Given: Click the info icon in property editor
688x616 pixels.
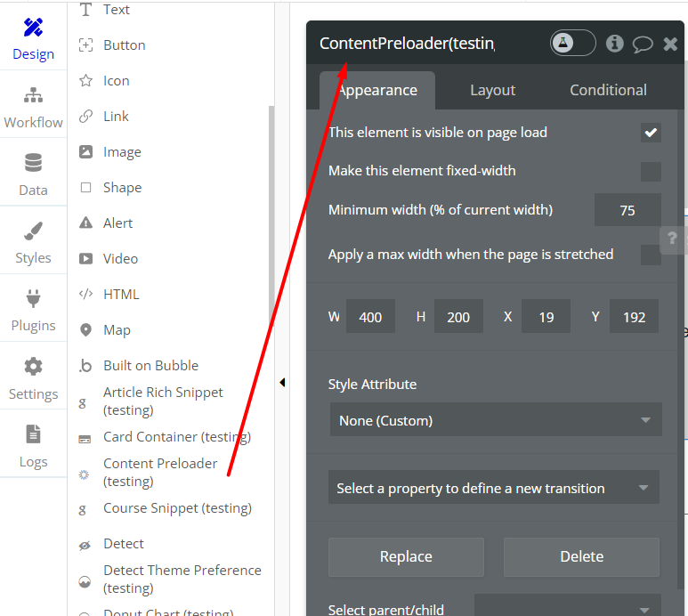Looking at the screenshot, I should tap(614, 43).
